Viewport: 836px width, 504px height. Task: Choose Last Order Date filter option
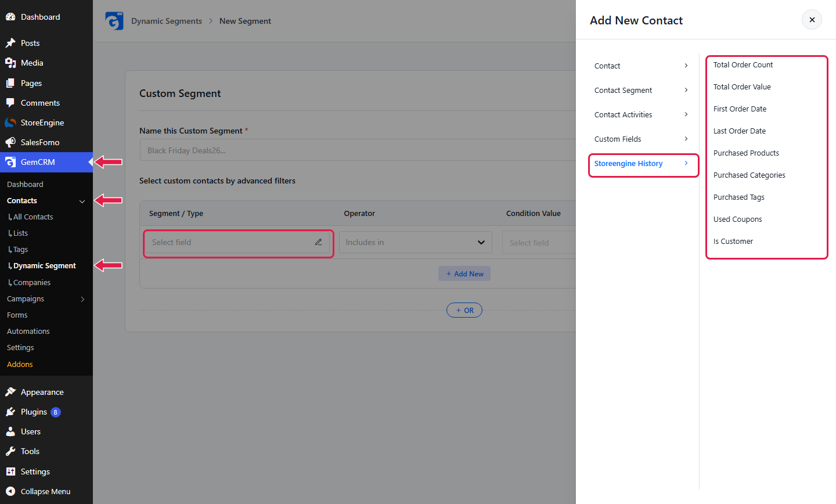[x=740, y=131]
